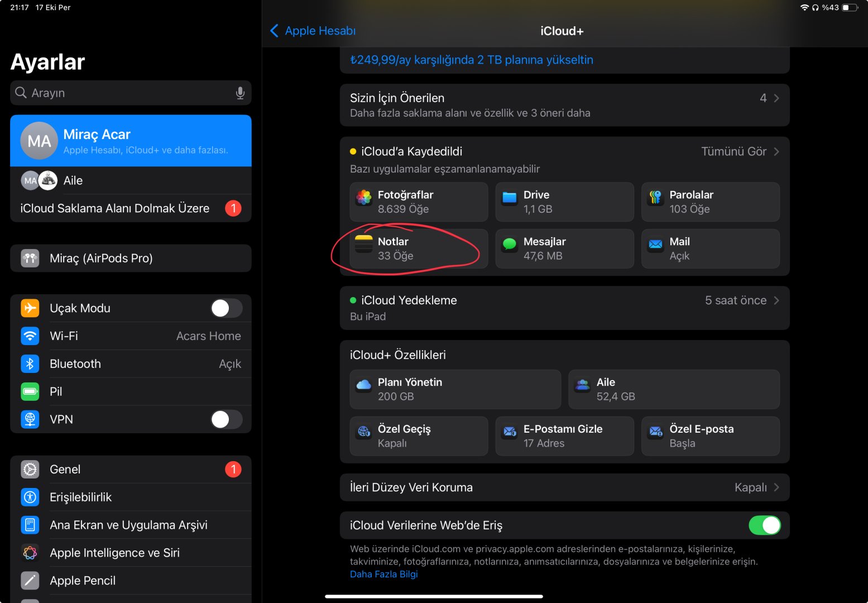The height and width of the screenshot is (603, 868).
Task: Open the Drive folder icon
Action: pyautogui.click(x=510, y=197)
